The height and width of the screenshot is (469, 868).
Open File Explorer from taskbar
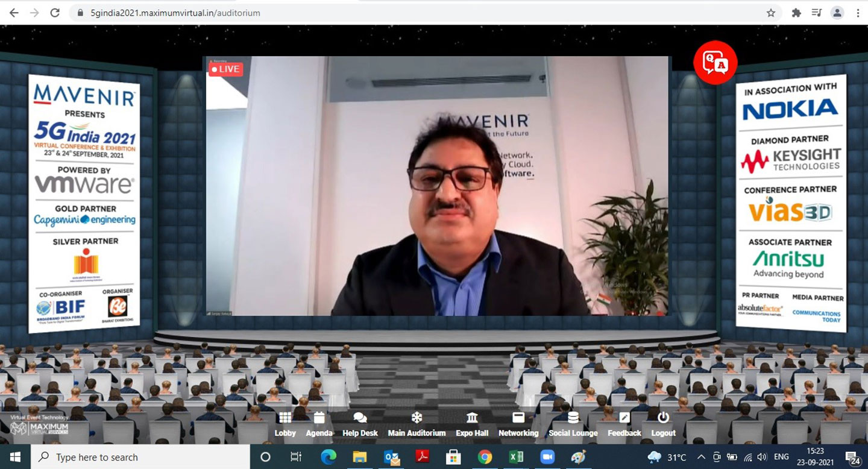[x=360, y=457]
